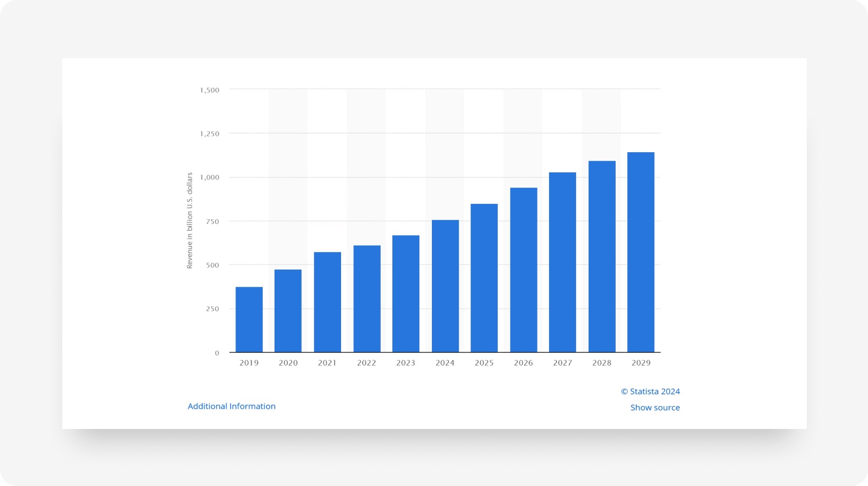Click the Statista 2024 copyright text

point(650,391)
